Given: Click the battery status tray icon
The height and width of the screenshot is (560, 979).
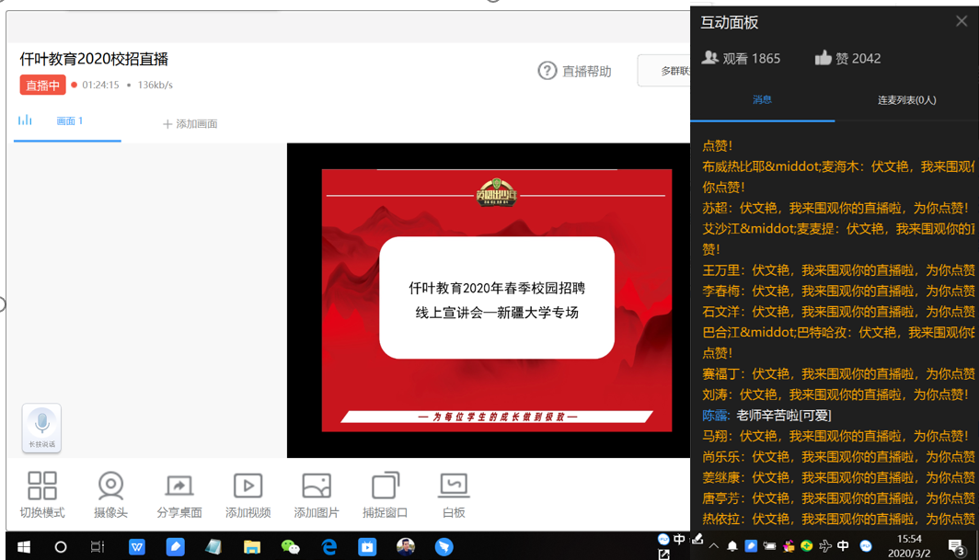Looking at the screenshot, I should pyautogui.click(x=770, y=546).
